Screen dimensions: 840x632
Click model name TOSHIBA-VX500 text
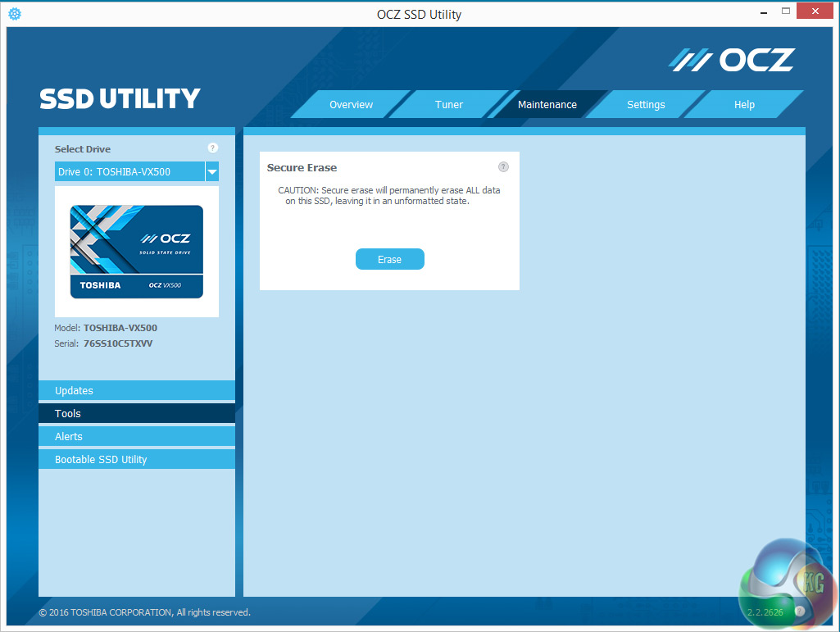(x=120, y=328)
